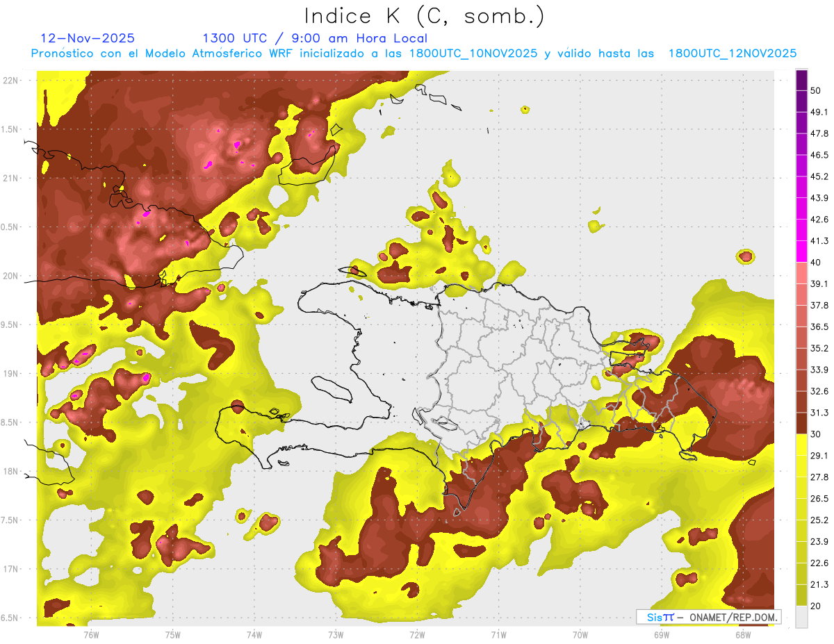Select the longitude label "69W"
Viewport: 834px width, 644px height.
[661, 635]
